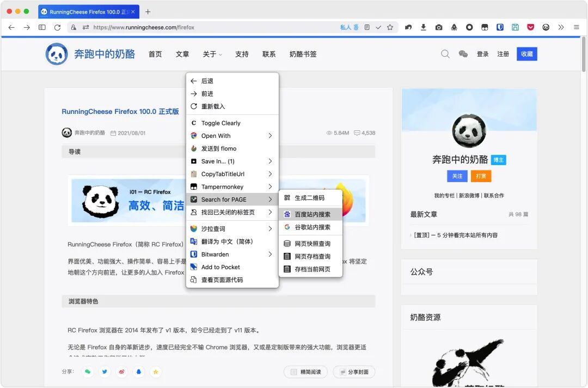Reload the page from the toolbar
This screenshot has width=588, height=388.
click(x=57, y=27)
